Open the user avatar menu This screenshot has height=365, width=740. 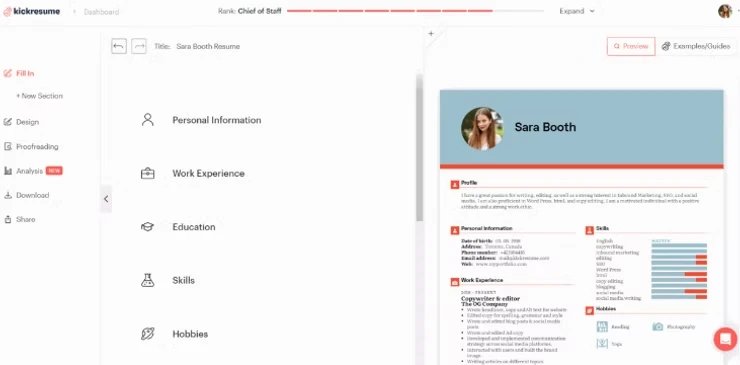tap(725, 11)
